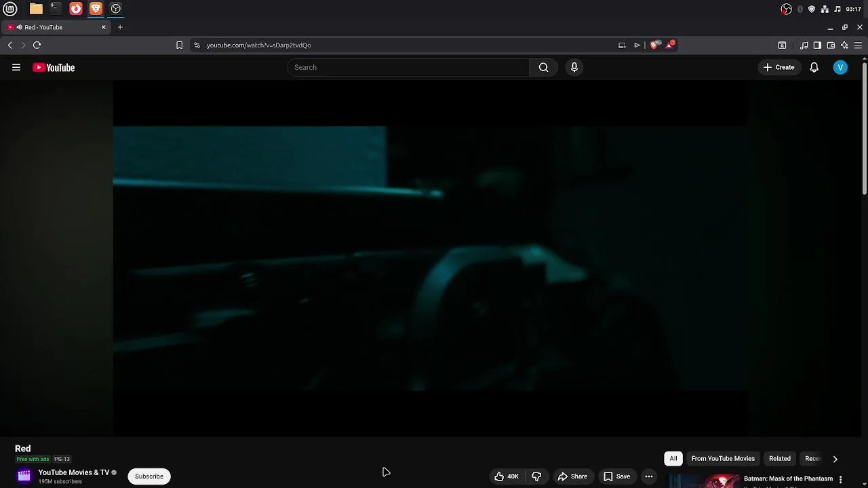Click the YouTube search magnifier button
This screenshot has width=868, height=488.
(x=543, y=67)
